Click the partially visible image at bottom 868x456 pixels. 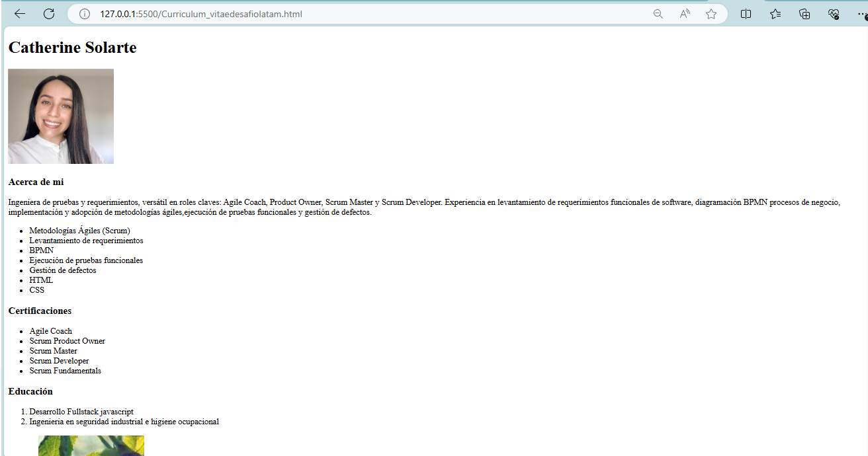[91, 446]
